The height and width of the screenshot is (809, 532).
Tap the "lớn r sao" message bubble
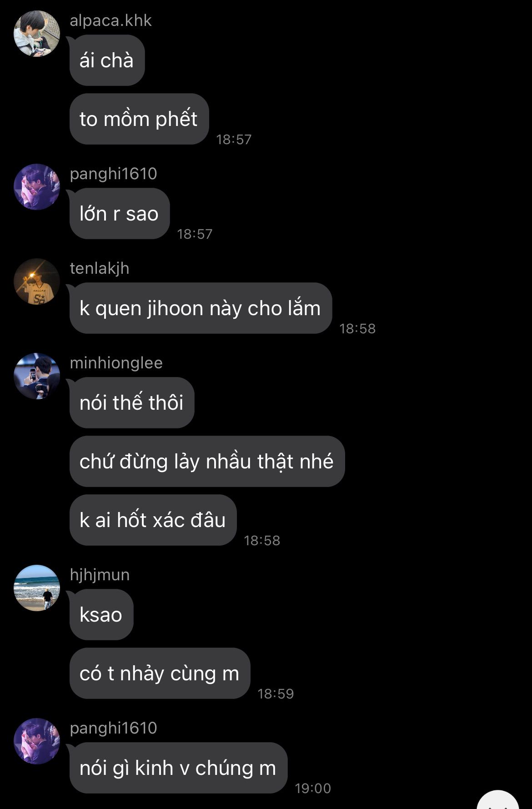pyautogui.click(x=120, y=214)
